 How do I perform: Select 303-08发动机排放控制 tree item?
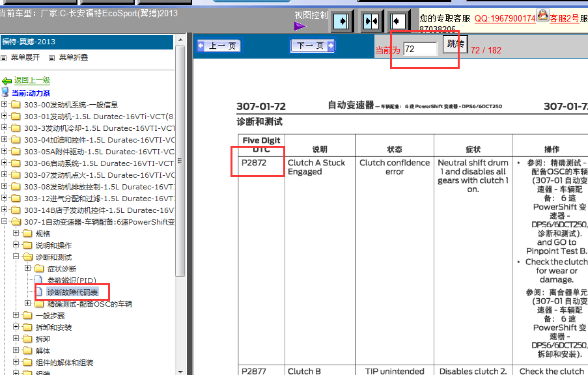99,187
